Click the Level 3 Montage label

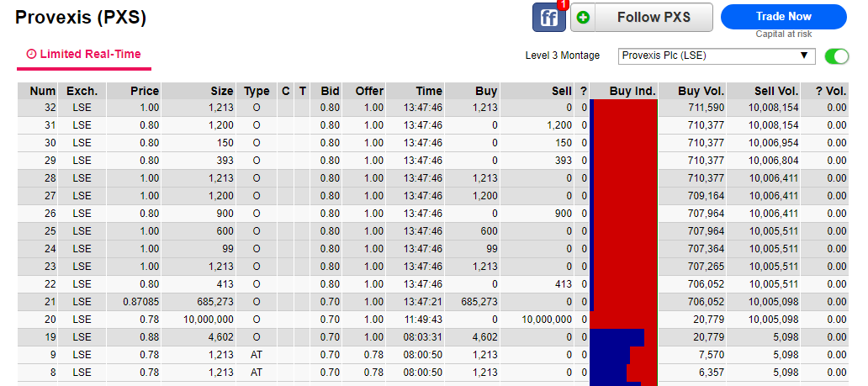(563, 56)
